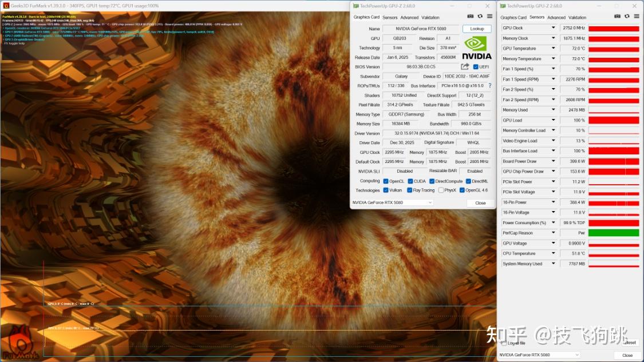Open the Memory Clock sensor dropdown

tap(553, 38)
